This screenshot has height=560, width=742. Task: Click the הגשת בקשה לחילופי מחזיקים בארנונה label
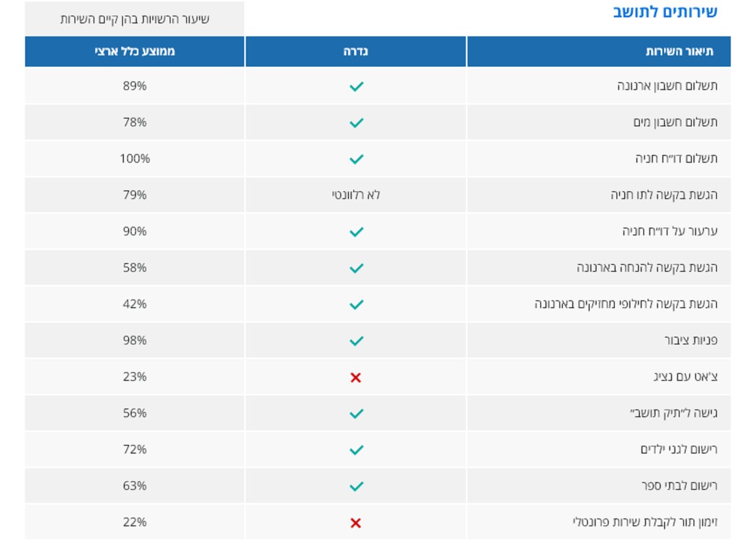pos(626,304)
